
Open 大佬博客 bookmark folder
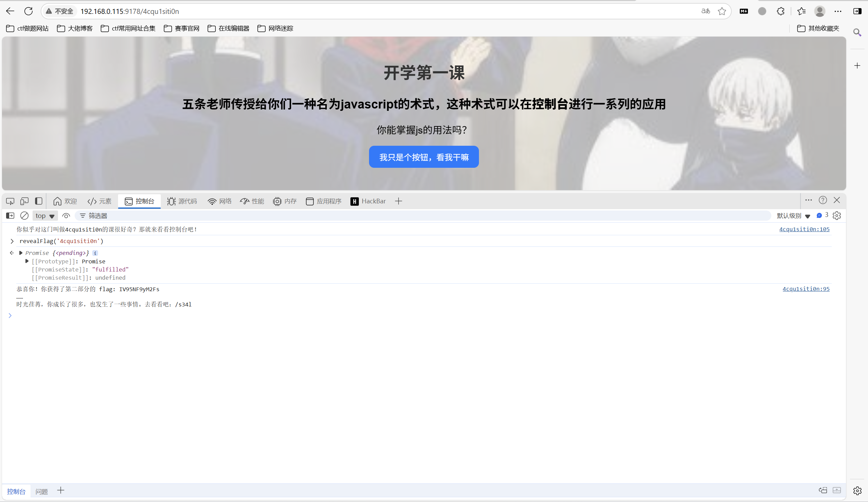click(x=74, y=28)
